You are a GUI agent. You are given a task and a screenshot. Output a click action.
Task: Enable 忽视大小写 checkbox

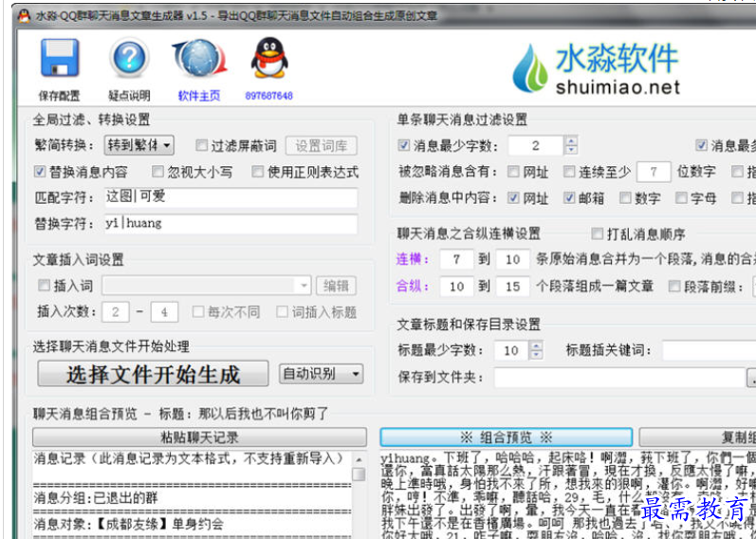(157, 172)
